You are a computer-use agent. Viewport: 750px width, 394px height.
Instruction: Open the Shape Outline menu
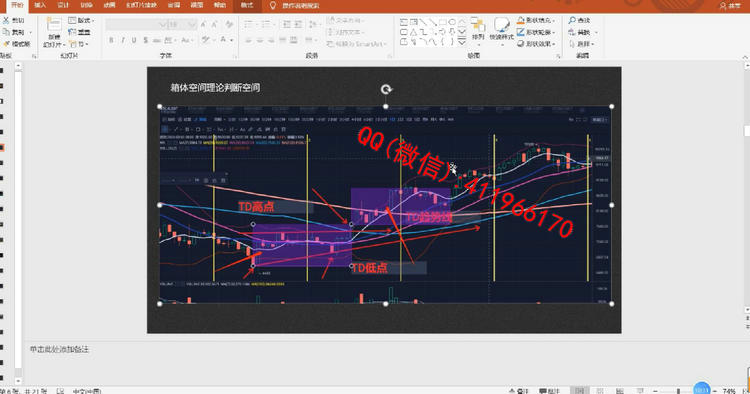(536, 32)
